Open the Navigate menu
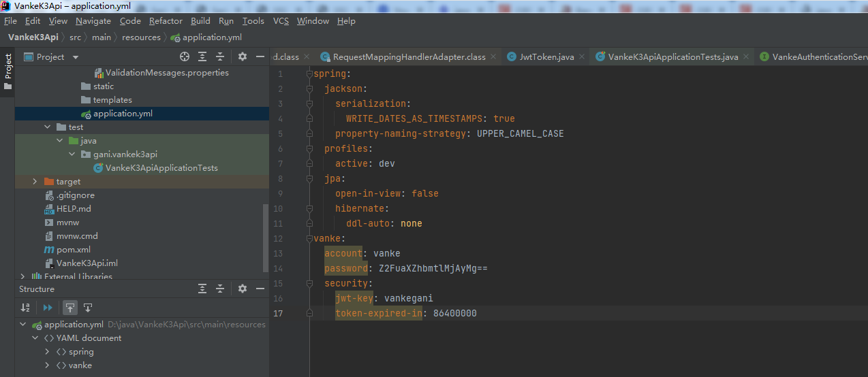The height and width of the screenshot is (377, 868). click(x=93, y=21)
